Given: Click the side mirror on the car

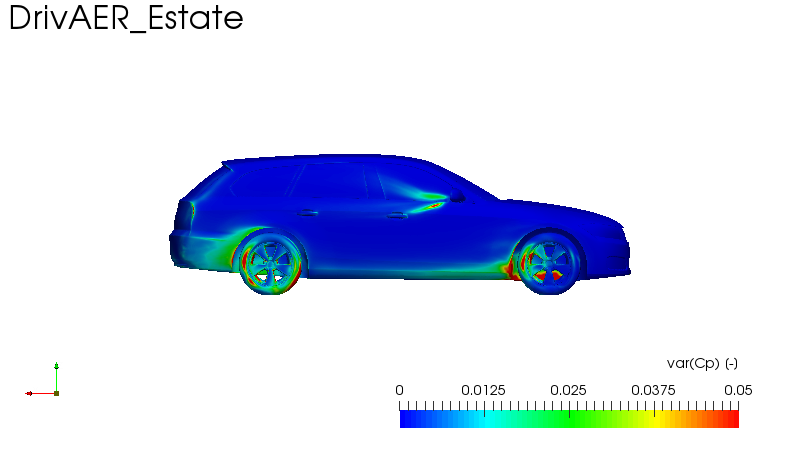Looking at the screenshot, I should click(x=456, y=195).
